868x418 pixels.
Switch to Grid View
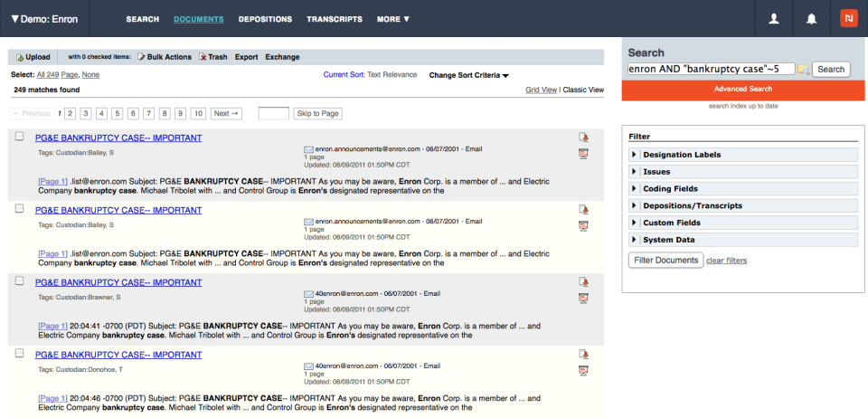click(541, 90)
